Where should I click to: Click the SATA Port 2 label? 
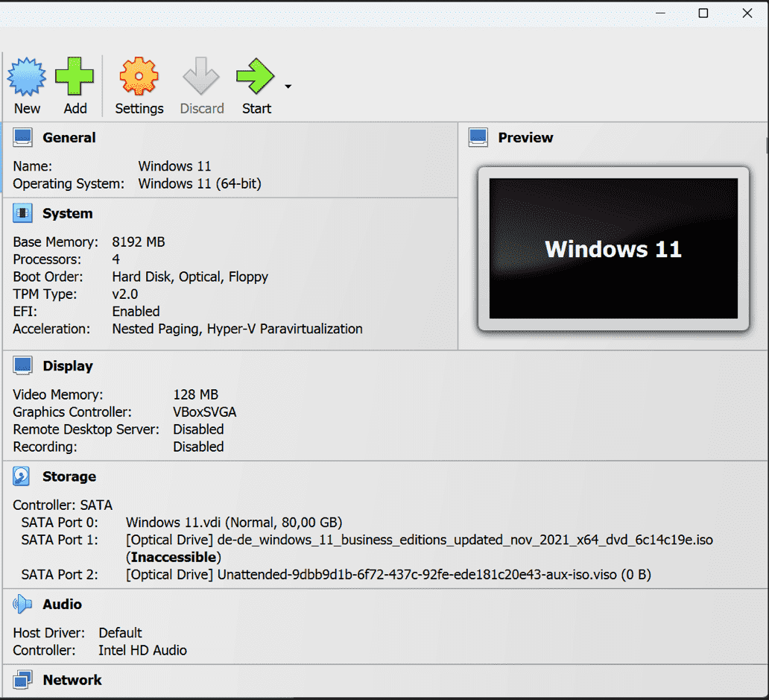click(x=60, y=575)
